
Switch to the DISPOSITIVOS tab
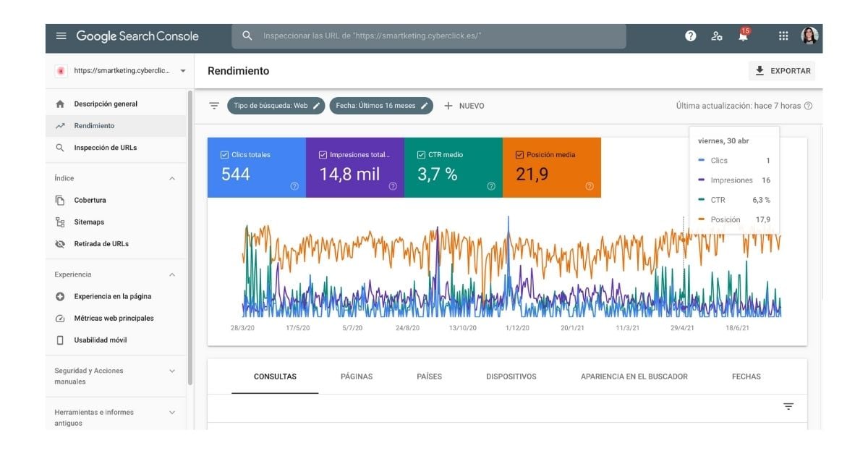click(512, 377)
